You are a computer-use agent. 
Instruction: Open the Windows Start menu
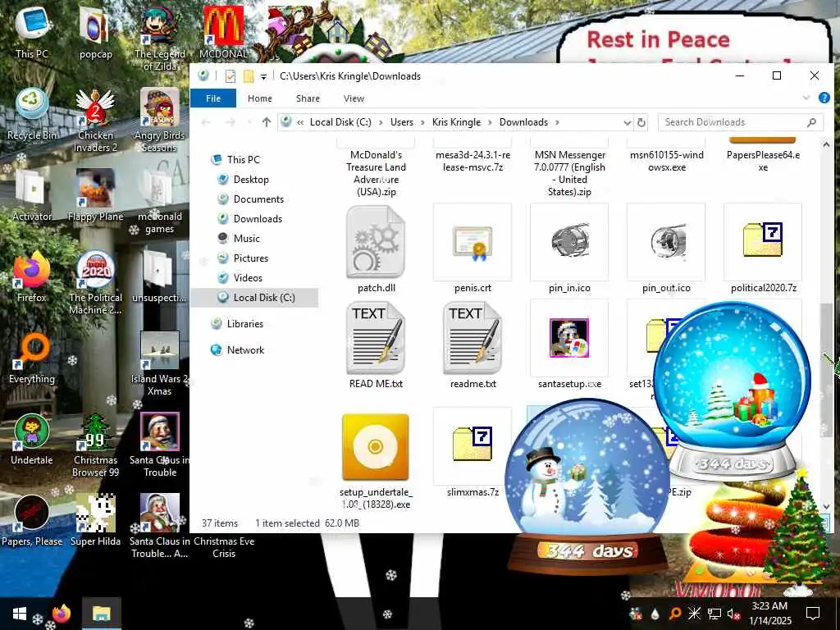[x=20, y=614]
